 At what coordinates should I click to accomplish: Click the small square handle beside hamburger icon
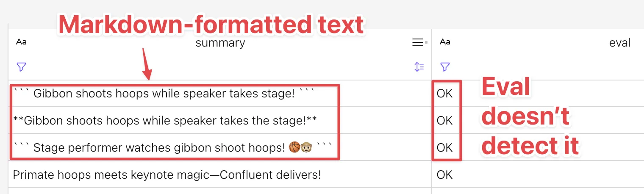426,42
